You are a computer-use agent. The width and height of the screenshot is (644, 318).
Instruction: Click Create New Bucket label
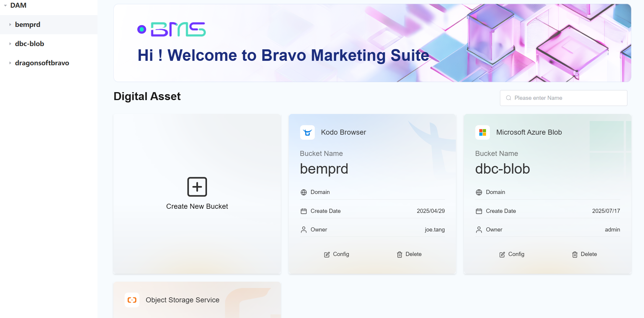197,206
